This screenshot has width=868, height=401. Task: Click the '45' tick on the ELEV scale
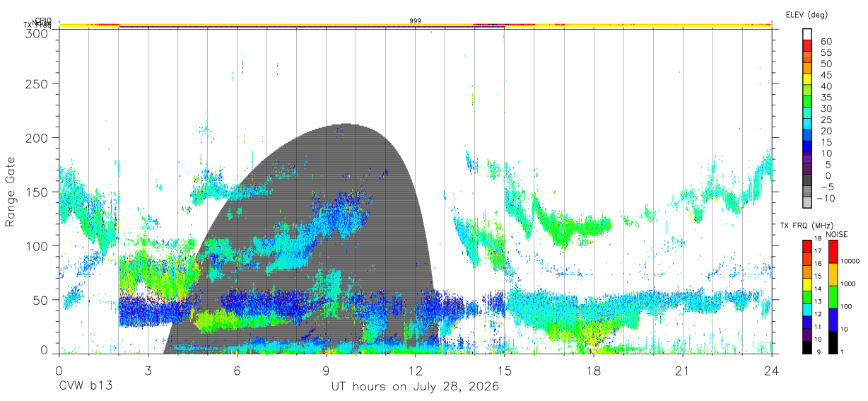coord(825,75)
